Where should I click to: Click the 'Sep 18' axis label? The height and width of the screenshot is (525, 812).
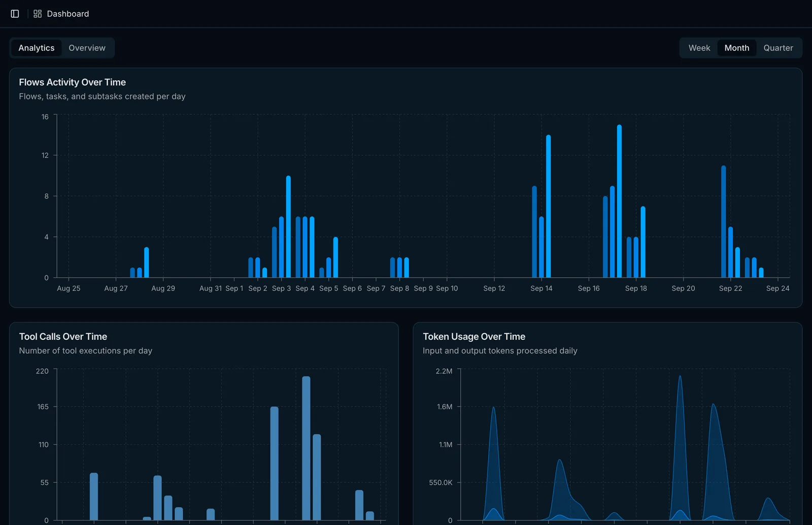tap(636, 288)
